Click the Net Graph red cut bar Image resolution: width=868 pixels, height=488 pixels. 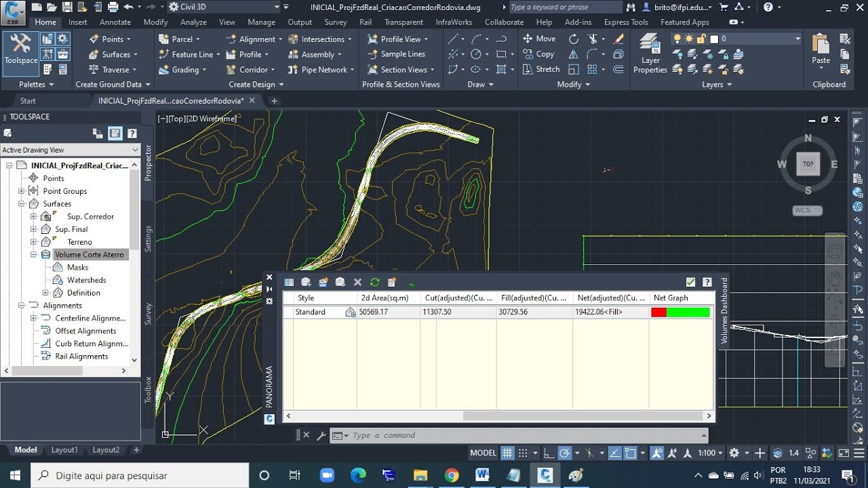(x=658, y=312)
